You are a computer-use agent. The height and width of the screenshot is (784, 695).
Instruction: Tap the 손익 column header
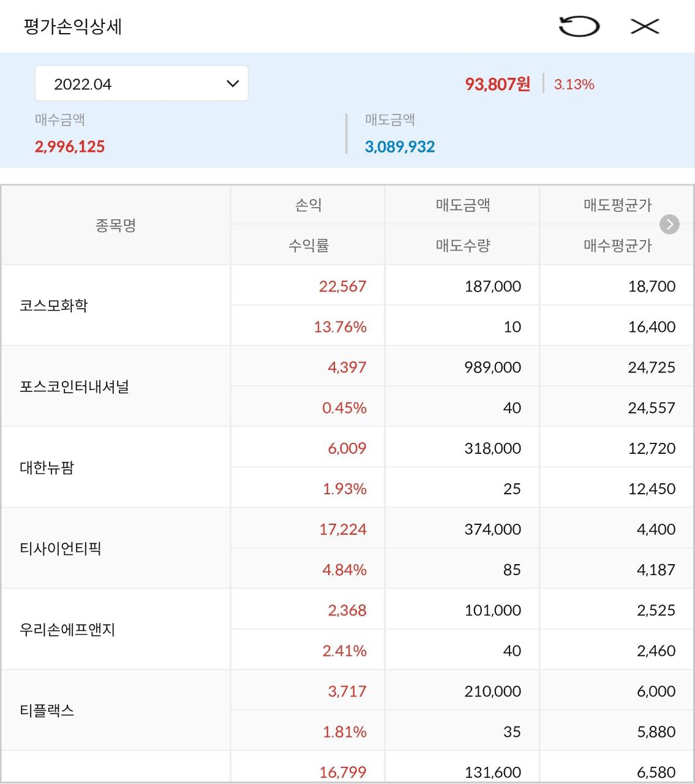click(x=308, y=205)
